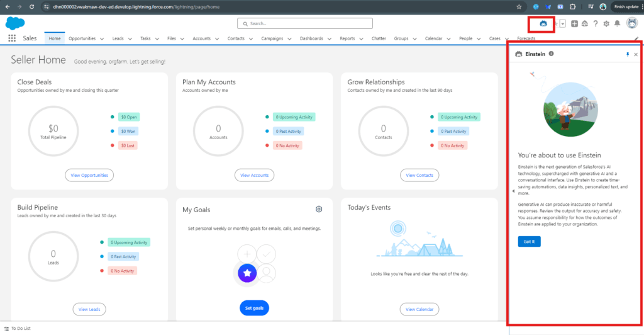Click the browser forward arrow
Viewport: 644px width, 335px height.
pos(19,6)
